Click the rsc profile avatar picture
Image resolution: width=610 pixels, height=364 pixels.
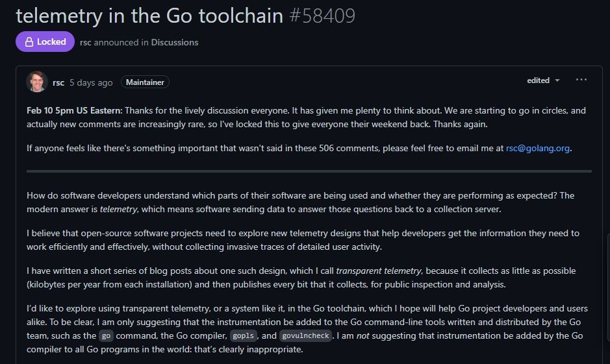point(36,82)
